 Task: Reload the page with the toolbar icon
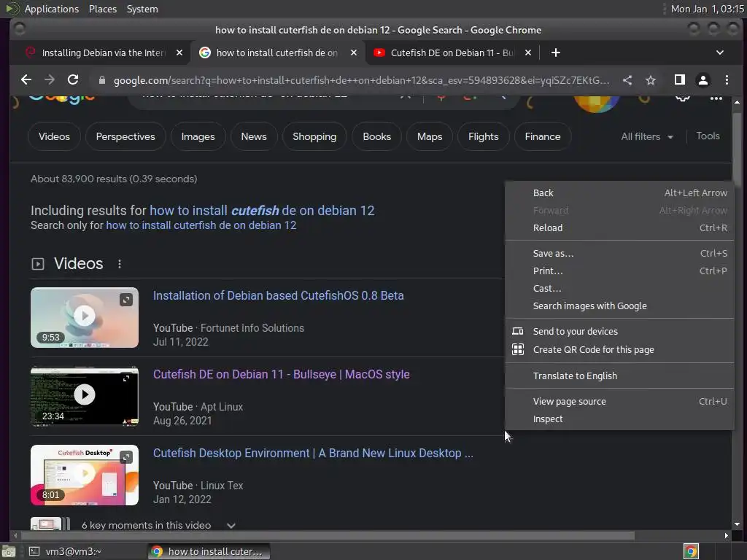click(x=73, y=80)
